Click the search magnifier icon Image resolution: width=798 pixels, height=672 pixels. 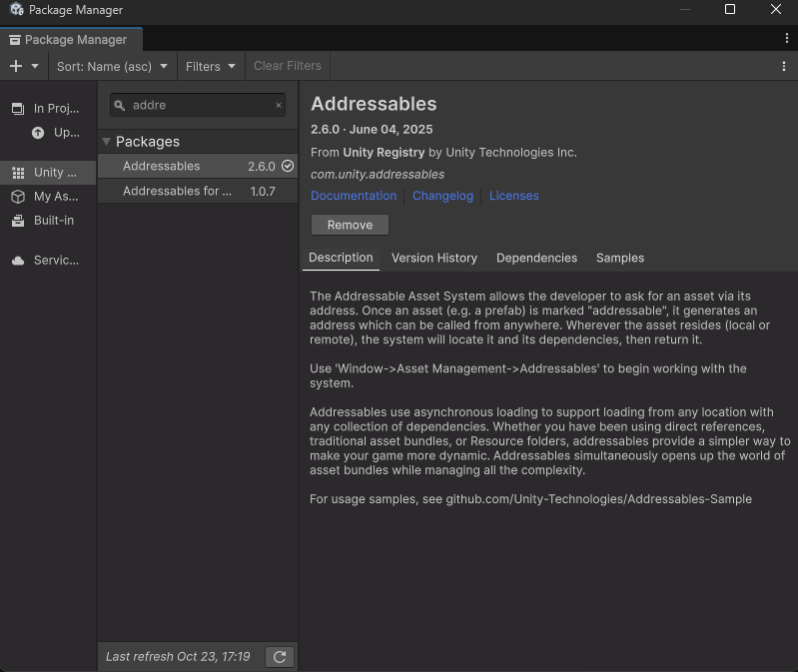point(120,105)
